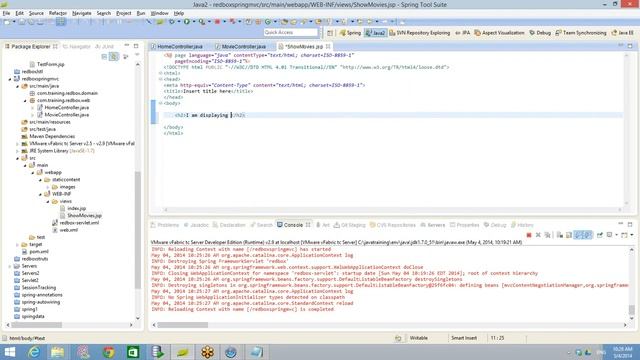Open the Window menu
The width and height of the screenshot is (640, 360).
(159, 13)
